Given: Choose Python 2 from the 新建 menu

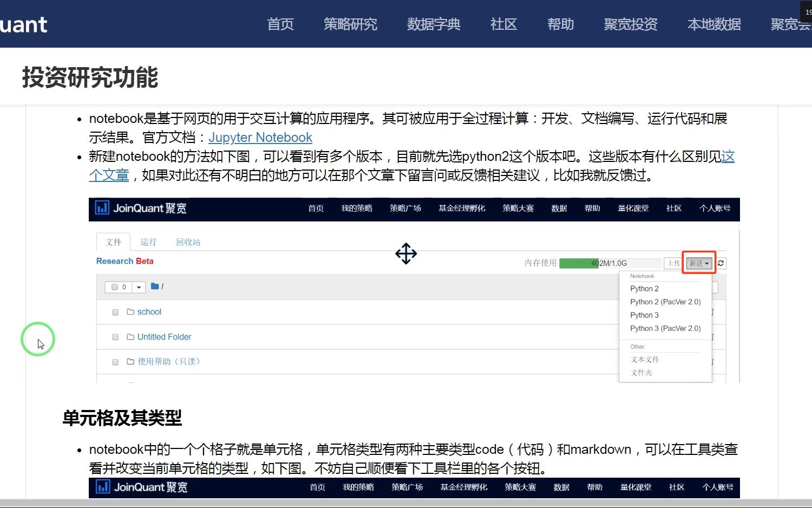Looking at the screenshot, I should coord(644,289).
